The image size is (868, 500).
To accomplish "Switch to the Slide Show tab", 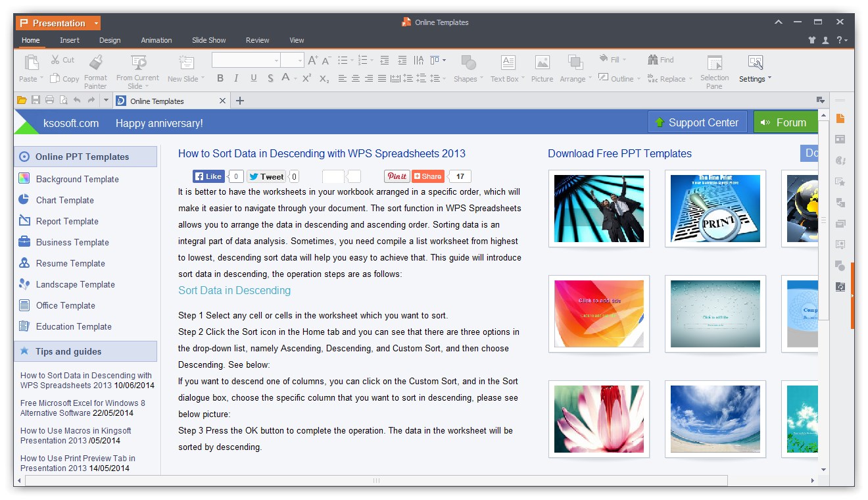I will click(x=208, y=40).
